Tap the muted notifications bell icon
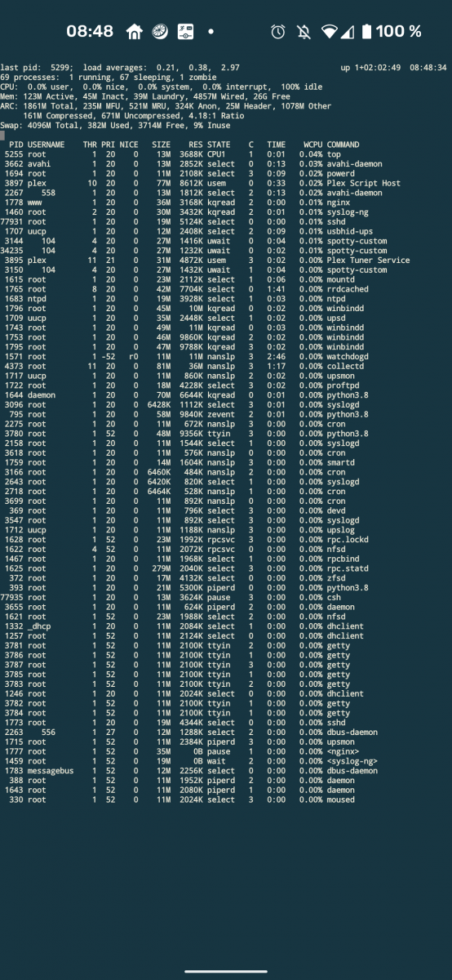Viewport: 452px width, 980px height. [304, 32]
